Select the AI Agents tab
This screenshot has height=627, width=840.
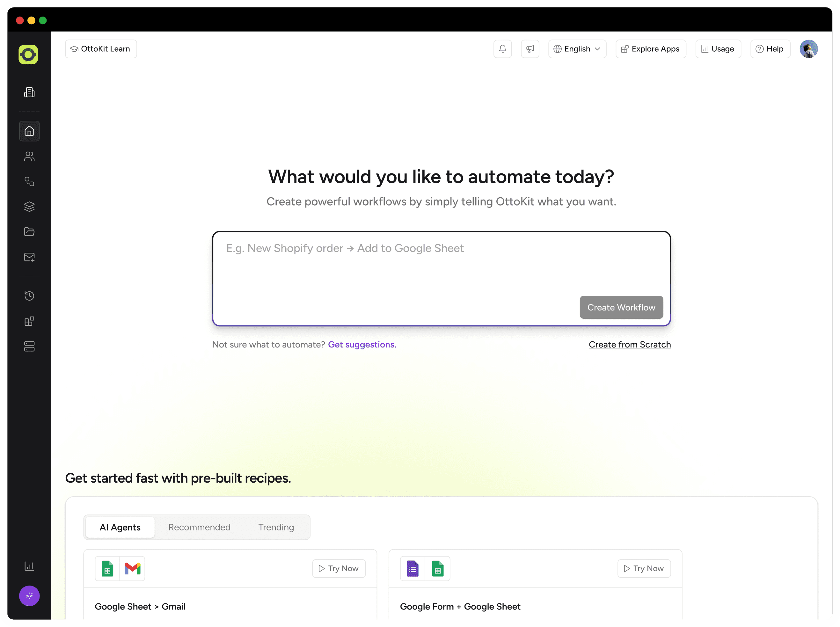[120, 527]
